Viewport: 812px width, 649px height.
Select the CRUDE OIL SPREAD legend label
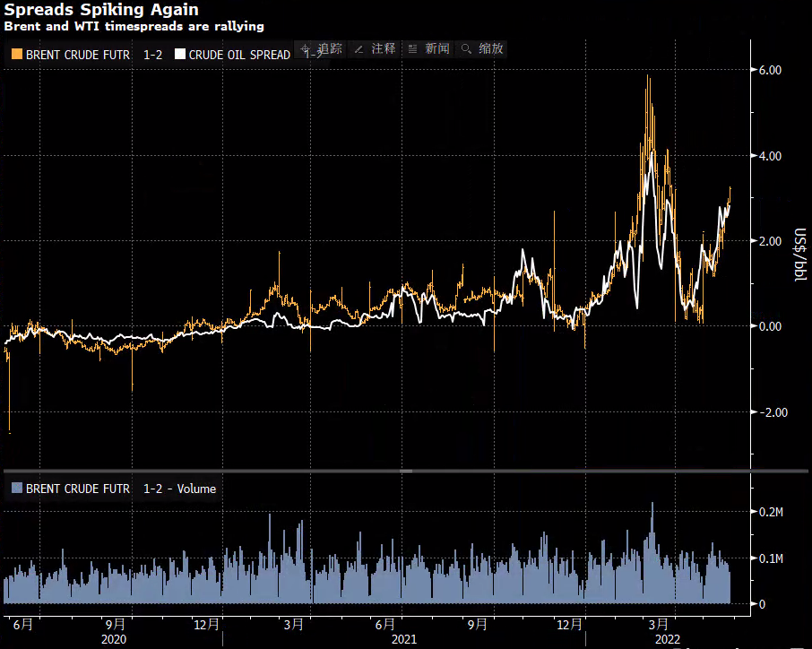239,55
